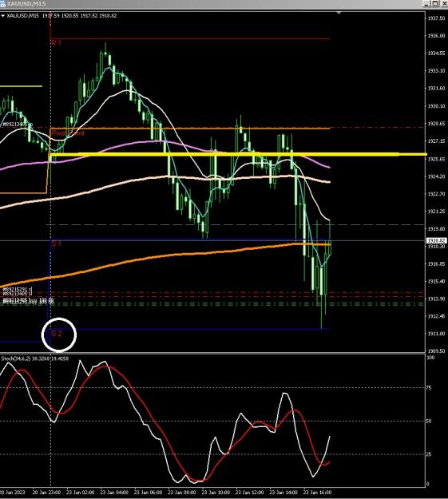Click the 1918.82 current price tag on axis
Viewport: 448px width, 499px height.
pos(436,240)
